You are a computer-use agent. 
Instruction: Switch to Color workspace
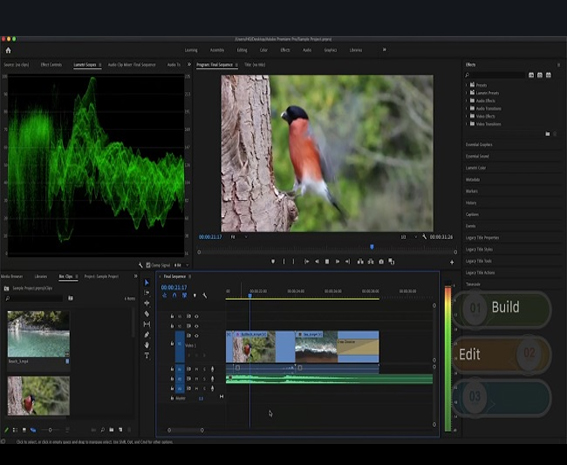264,50
